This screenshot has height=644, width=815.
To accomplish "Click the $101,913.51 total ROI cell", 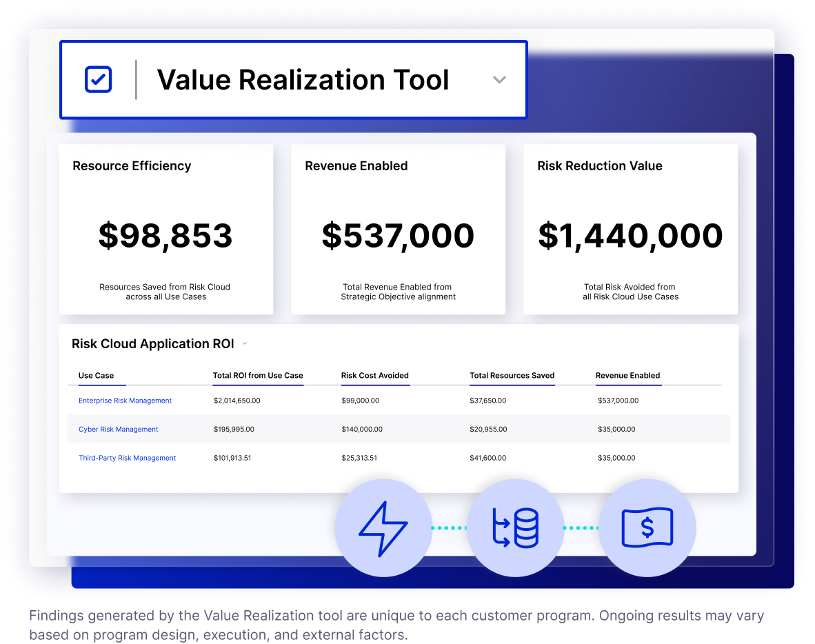I will point(232,458).
